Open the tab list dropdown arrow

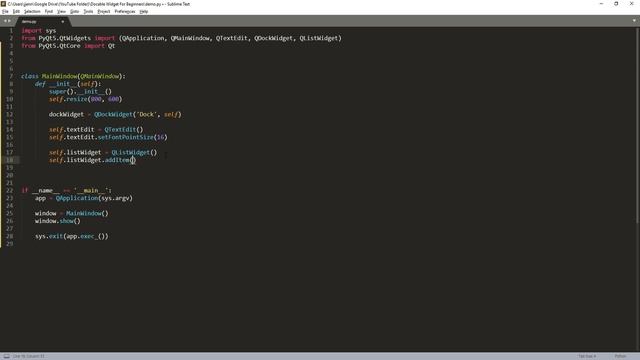(634, 20)
